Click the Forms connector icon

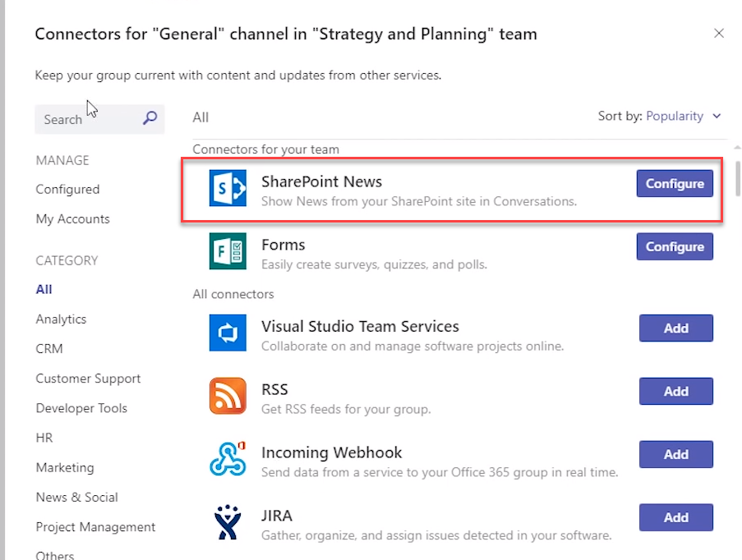228,251
